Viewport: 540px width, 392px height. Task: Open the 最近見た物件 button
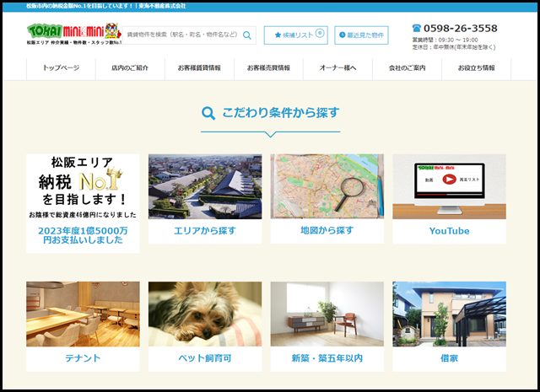pyautogui.click(x=361, y=35)
